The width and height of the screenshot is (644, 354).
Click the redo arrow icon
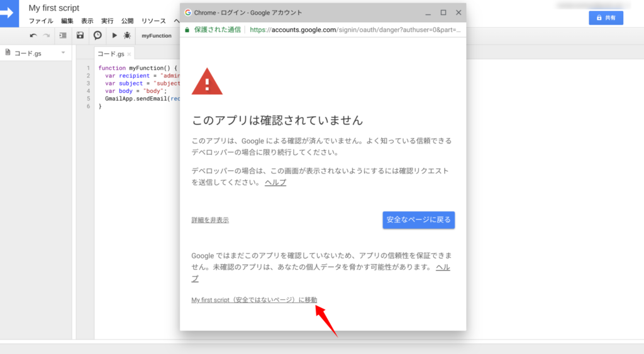(x=46, y=36)
